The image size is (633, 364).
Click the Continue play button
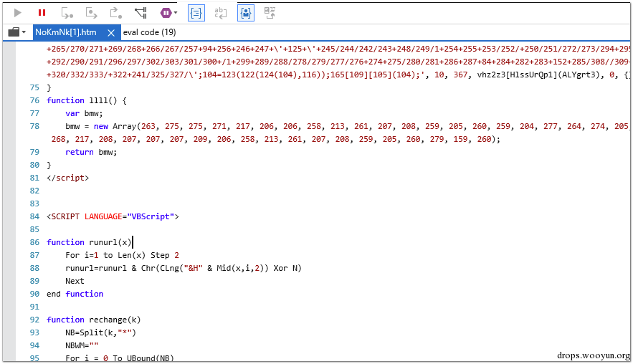click(x=17, y=13)
